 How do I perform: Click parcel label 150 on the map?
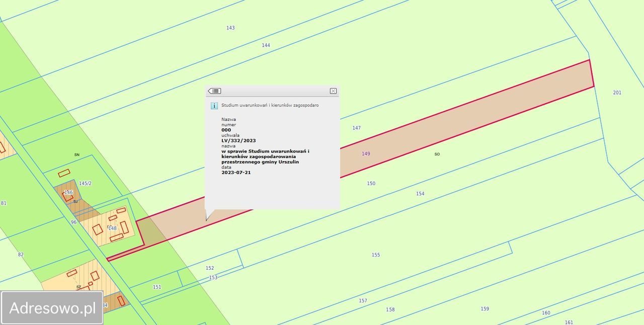click(x=371, y=184)
